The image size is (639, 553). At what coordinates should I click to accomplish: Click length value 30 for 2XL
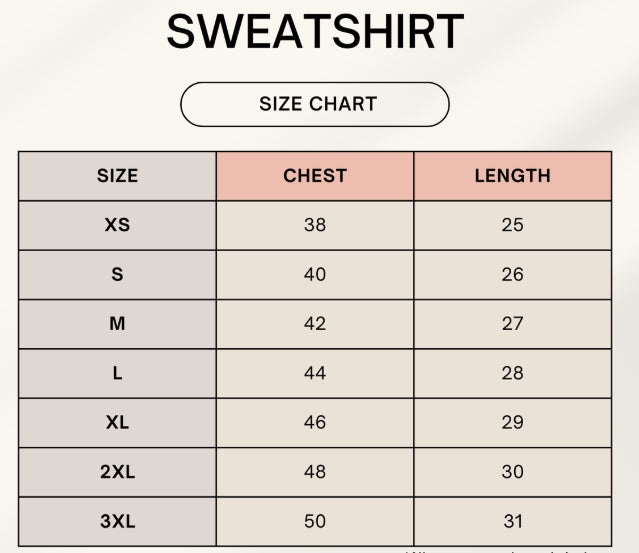click(512, 472)
